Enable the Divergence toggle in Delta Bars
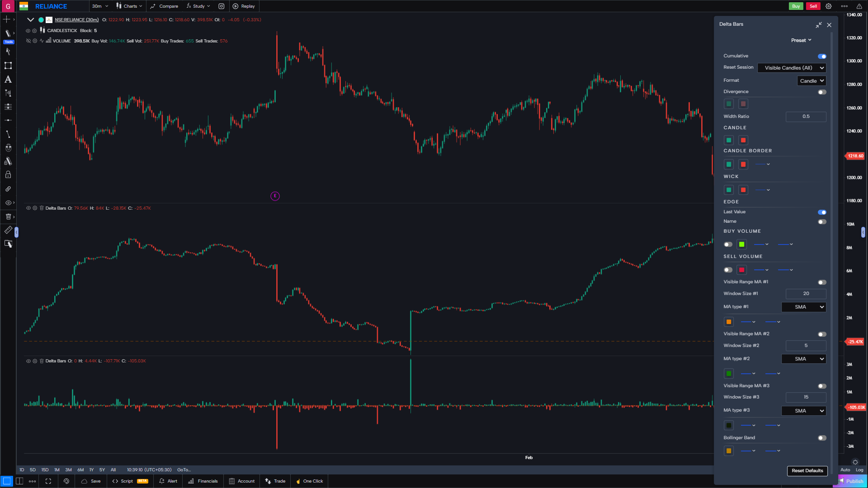 point(822,92)
